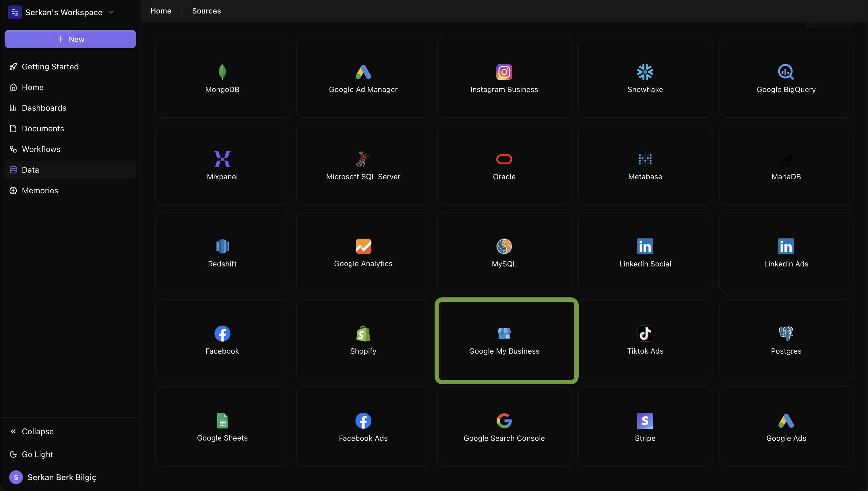Image resolution: width=868 pixels, height=491 pixels.
Task: Select the Google Analytics orange icon
Action: [363, 246]
